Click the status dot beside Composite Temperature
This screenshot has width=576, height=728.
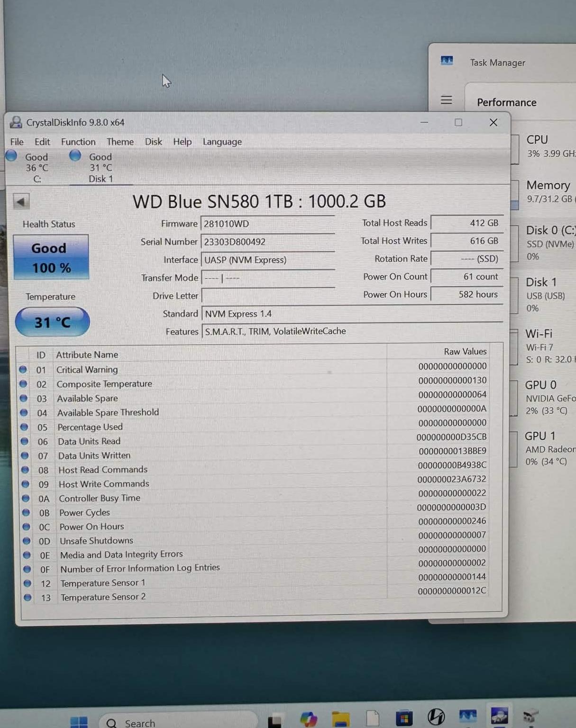[23, 384]
